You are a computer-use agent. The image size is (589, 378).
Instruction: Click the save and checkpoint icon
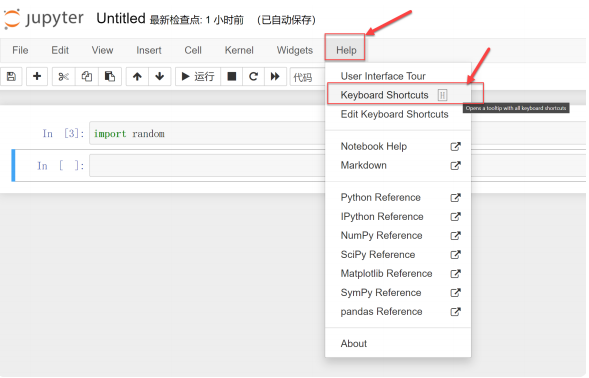[x=11, y=77]
